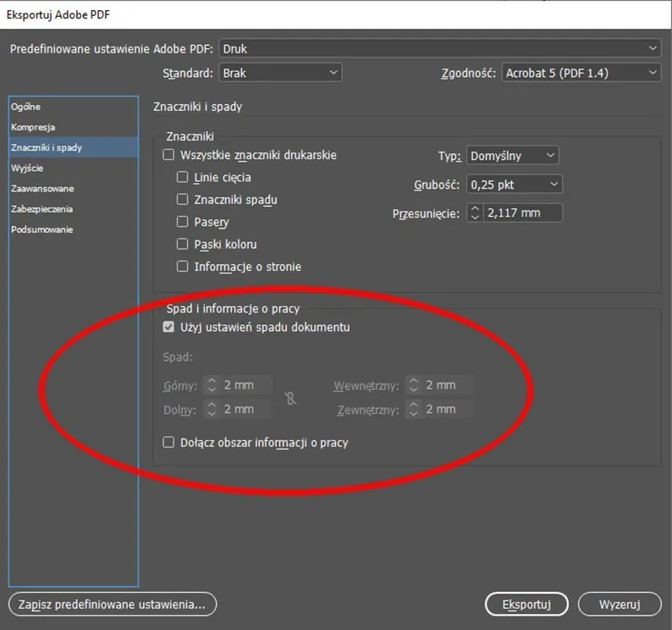The width and height of the screenshot is (672, 630).
Task: Click the Eksportuj button
Action: pyautogui.click(x=526, y=604)
